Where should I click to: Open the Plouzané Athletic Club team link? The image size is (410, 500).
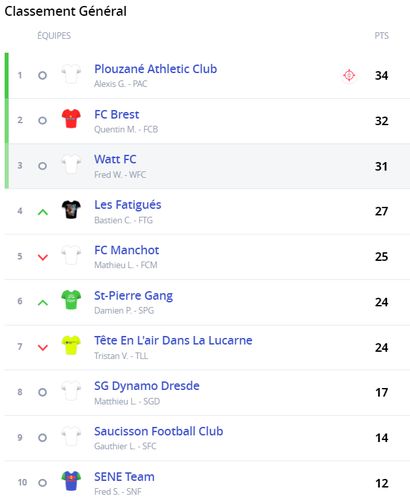point(155,69)
